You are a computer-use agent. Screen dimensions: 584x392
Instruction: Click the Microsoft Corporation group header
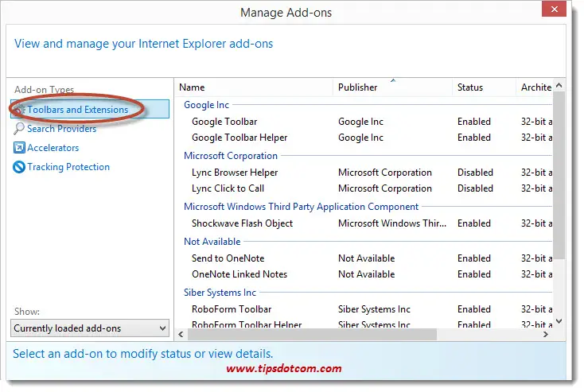click(x=231, y=156)
